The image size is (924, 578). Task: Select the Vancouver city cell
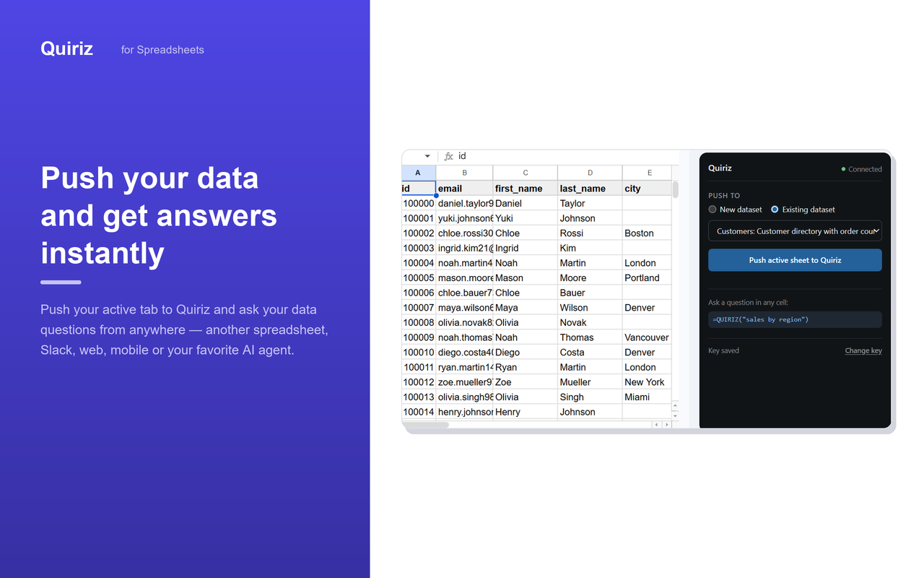[x=647, y=337]
